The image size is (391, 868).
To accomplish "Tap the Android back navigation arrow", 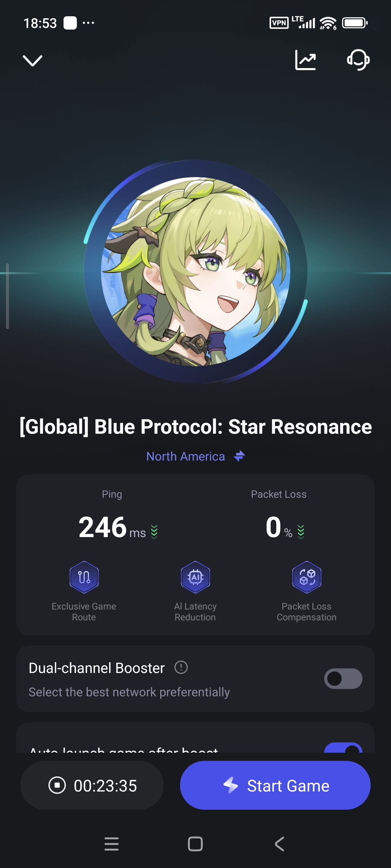I will pyautogui.click(x=280, y=844).
